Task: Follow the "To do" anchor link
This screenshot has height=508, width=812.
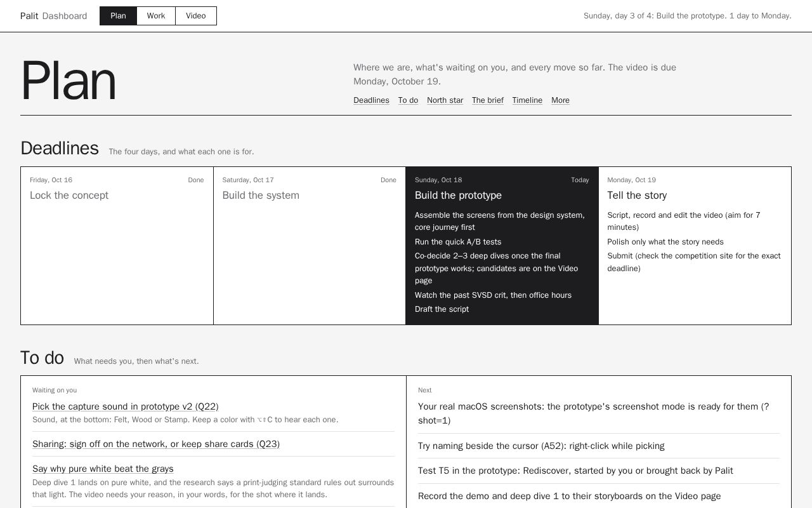Action: tap(408, 100)
